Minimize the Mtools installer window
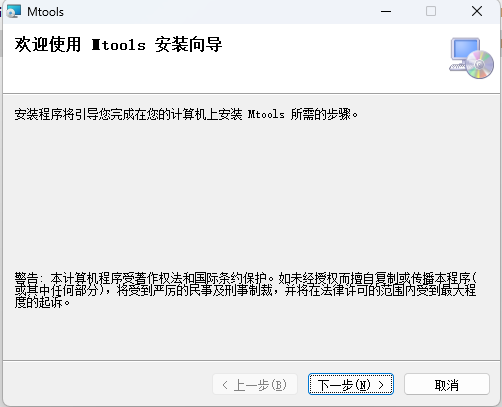Screen dimensions: 502x407 [386, 11]
